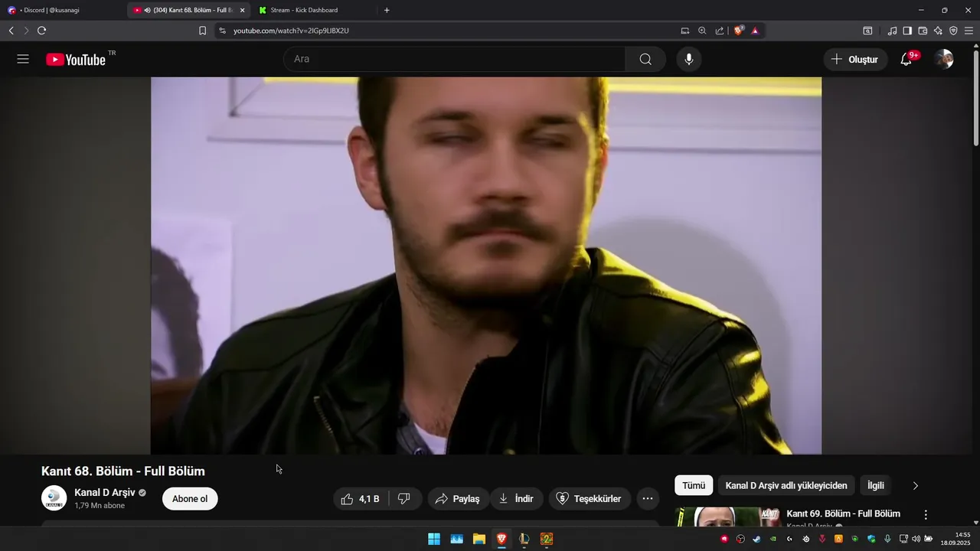Open Brave Wallet icon

coord(923,31)
